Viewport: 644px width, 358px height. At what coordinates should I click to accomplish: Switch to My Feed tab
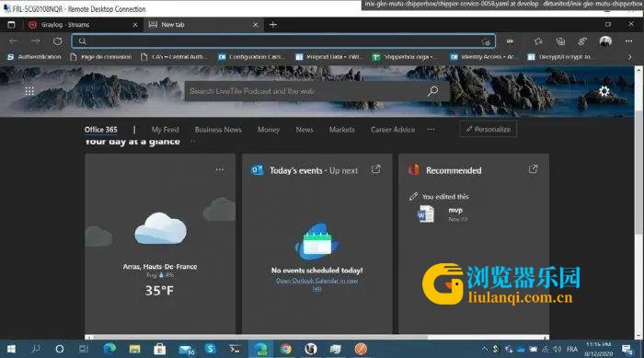pyautogui.click(x=165, y=130)
